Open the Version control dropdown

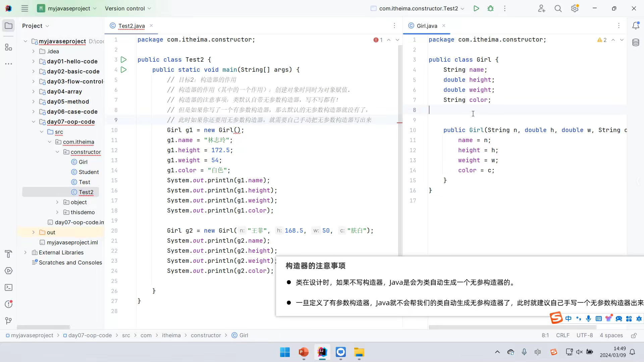128,9
